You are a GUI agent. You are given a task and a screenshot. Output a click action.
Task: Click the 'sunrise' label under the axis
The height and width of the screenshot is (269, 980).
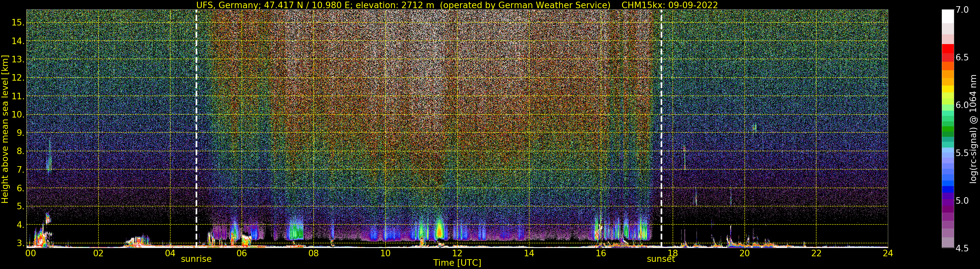point(196,259)
